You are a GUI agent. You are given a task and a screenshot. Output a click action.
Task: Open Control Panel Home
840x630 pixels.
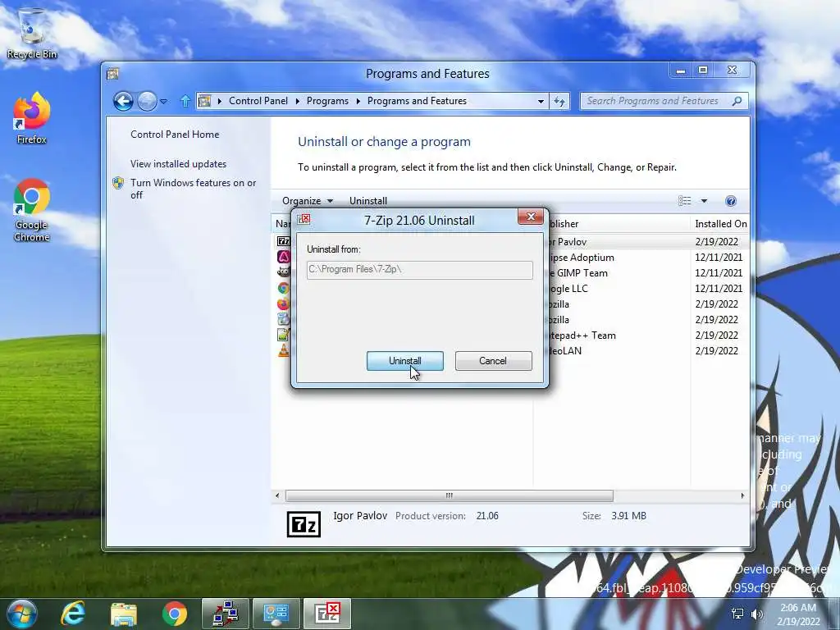175,135
